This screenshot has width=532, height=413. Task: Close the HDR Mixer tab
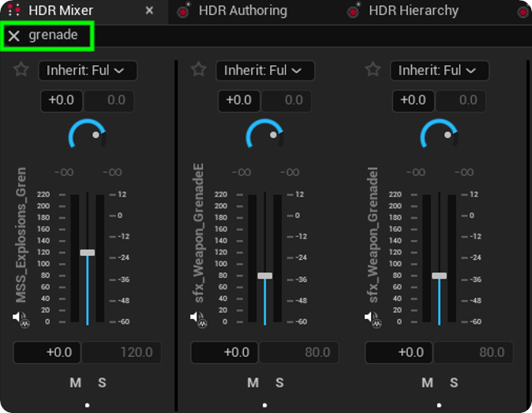149,10
